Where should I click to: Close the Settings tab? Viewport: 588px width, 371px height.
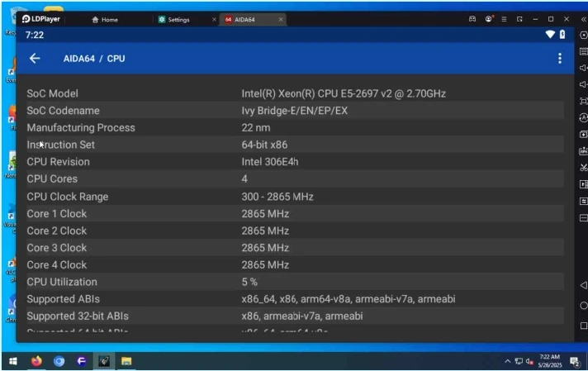coord(214,20)
